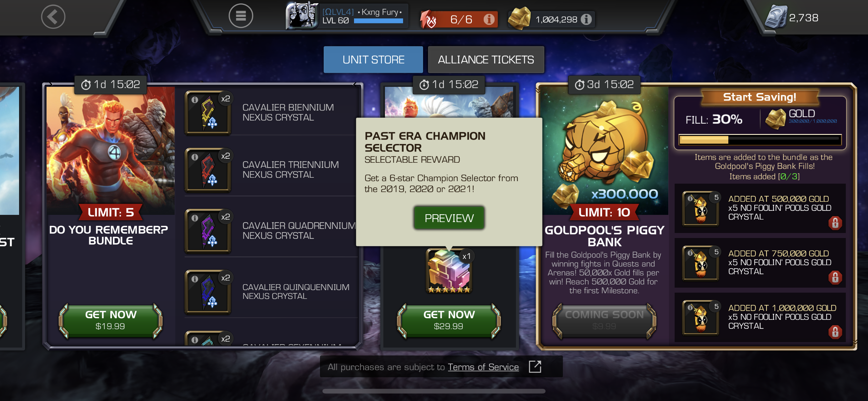This screenshot has width=868, height=401.
Task: Tap the six-star Past Era selector item
Action: [x=449, y=270]
